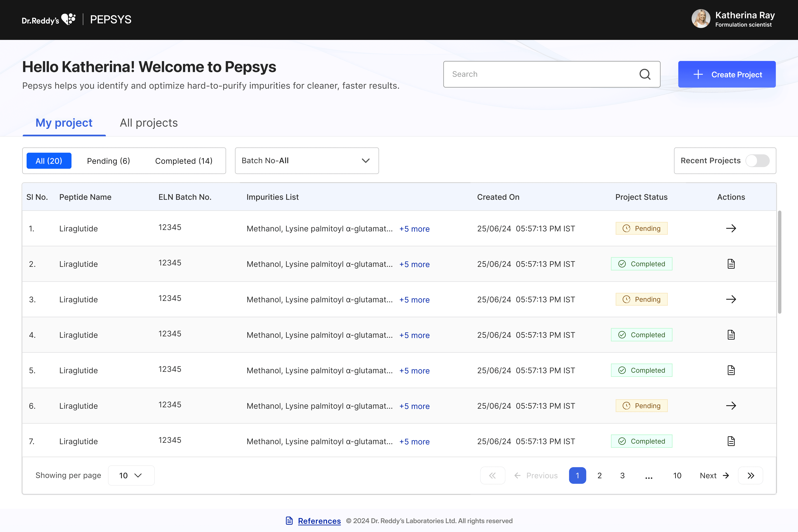Switch to the All projects tab
This screenshot has height=532, width=798.
149,123
